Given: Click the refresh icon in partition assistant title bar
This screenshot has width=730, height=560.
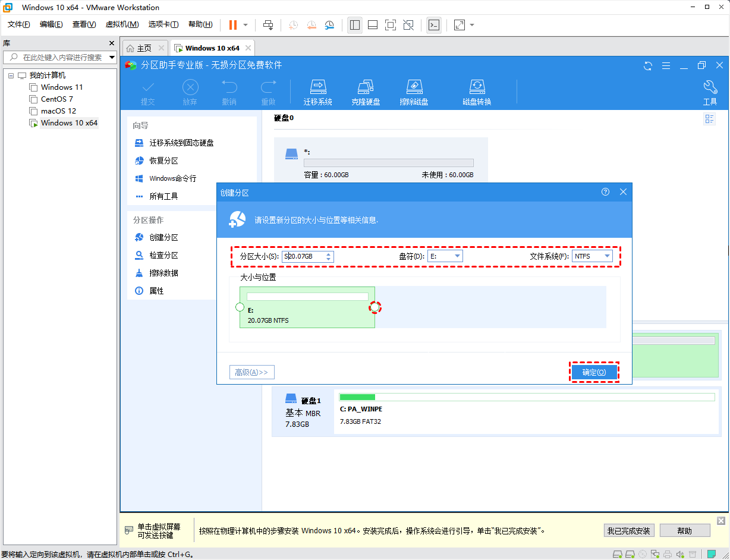Looking at the screenshot, I should [649, 65].
